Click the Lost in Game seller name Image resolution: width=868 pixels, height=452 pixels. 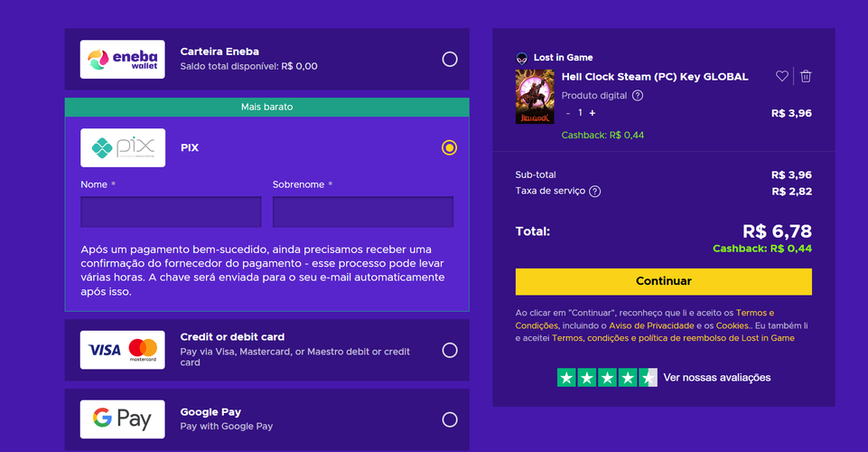(563, 58)
